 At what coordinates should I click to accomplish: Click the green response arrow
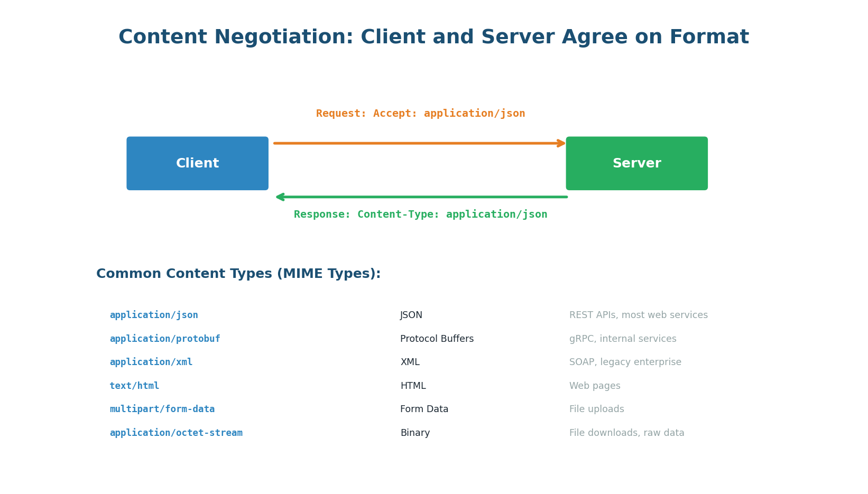420,196
